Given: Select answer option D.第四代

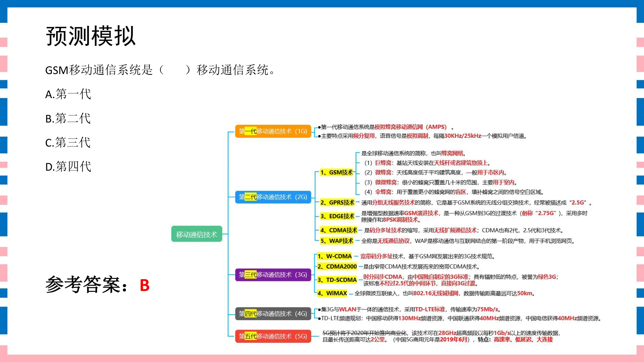Looking at the screenshot, I should (68, 166).
